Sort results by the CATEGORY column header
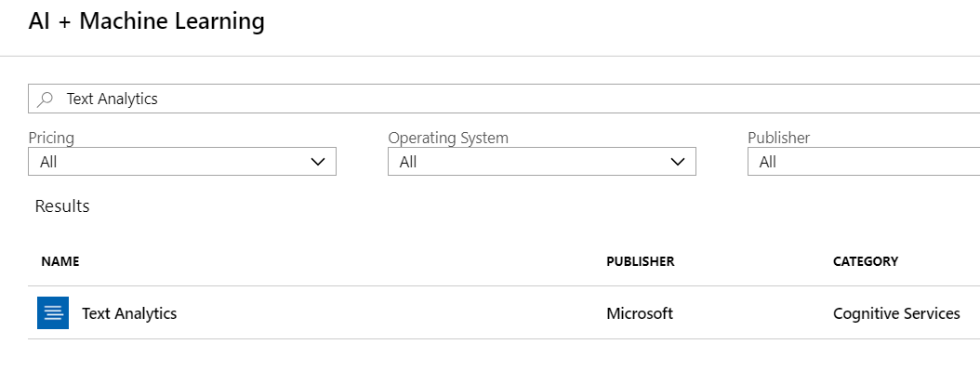 point(866,261)
